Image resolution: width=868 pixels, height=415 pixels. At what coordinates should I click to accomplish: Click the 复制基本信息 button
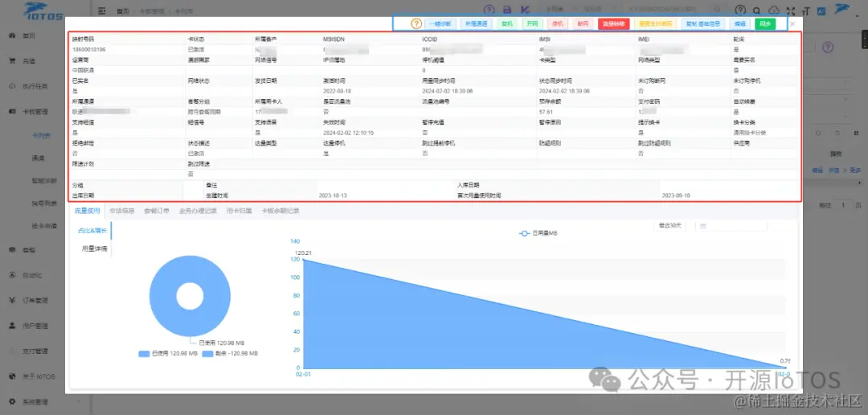pos(702,24)
